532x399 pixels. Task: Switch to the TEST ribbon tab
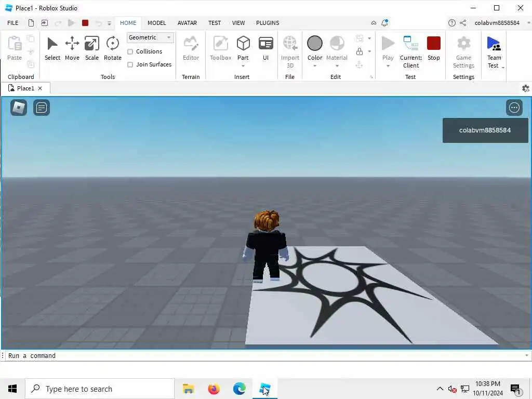[215, 23]
